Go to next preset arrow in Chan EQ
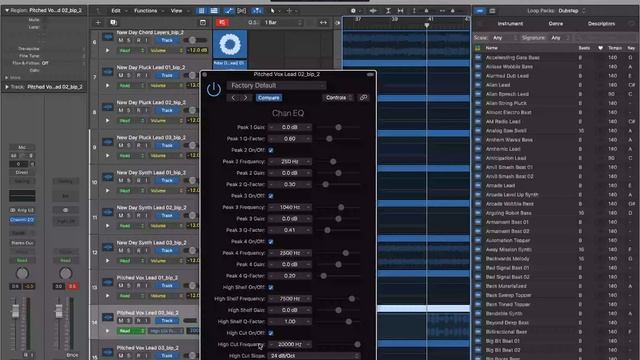Image resolution: width=640 pixels, height=360 pixels. click(245, 98)
